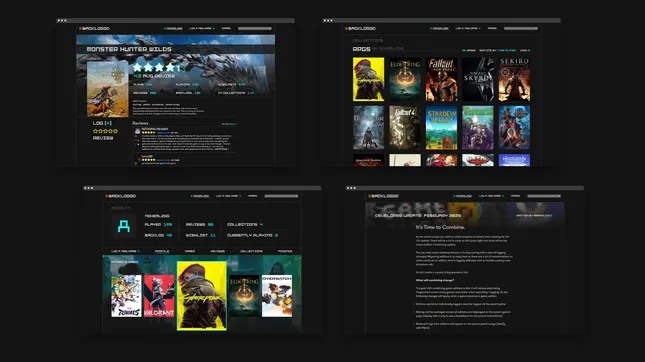This screenshot has height=362, width=645.
Task: Open Cyberpunk cover in RPGs collection grid
Action: (369, 79)
